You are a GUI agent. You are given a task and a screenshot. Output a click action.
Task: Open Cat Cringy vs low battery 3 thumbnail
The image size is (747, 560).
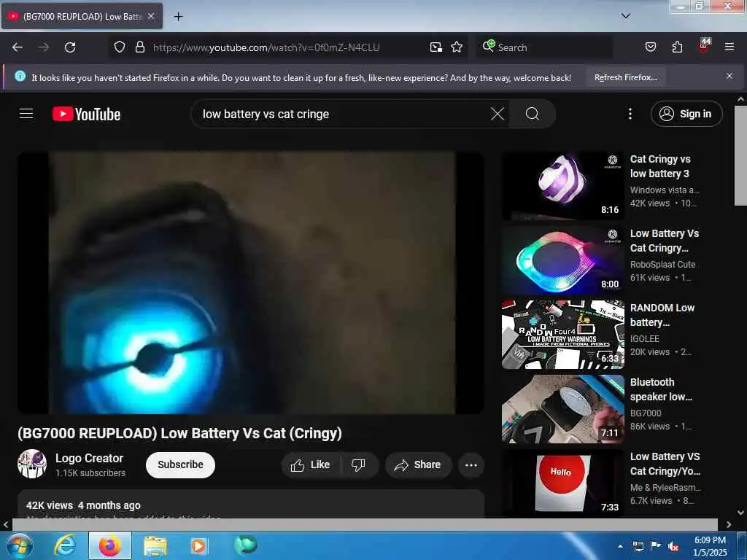[562, 186]
